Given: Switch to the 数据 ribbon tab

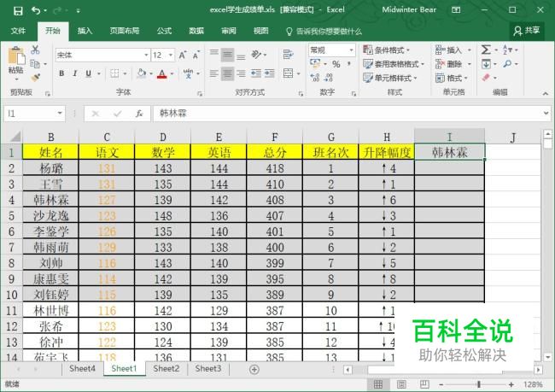Looking at the screenshot, I should [x=196, y=31].
